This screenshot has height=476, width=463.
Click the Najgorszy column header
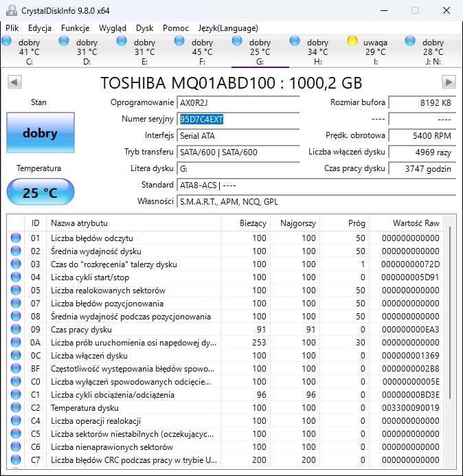coord(295,223)
